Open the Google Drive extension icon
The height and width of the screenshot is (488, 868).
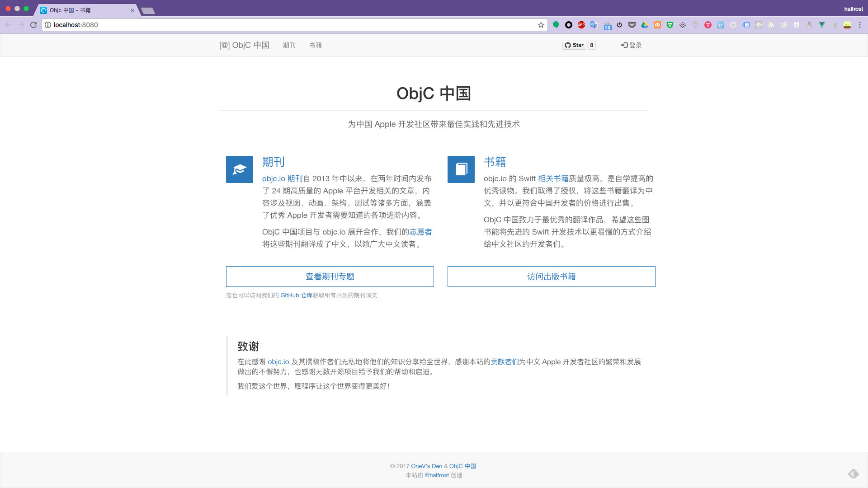coord(645,25)
